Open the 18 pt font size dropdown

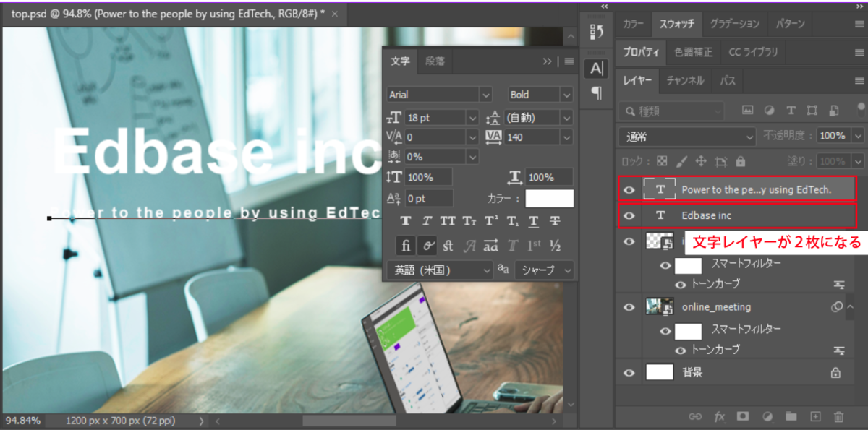tap(472, 117)
